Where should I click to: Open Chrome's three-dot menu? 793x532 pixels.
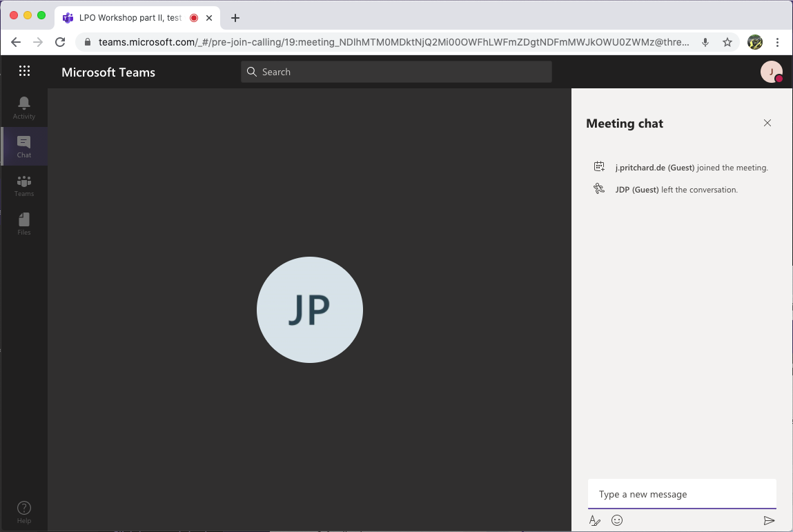tap(778, 42)
